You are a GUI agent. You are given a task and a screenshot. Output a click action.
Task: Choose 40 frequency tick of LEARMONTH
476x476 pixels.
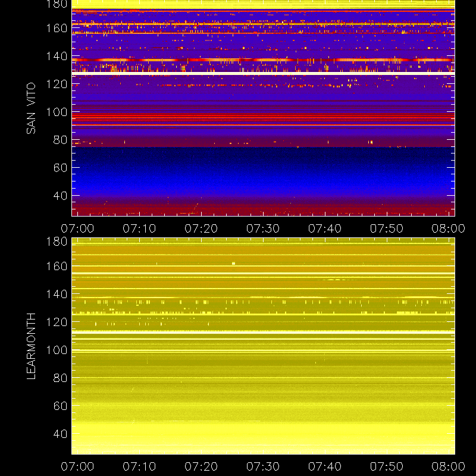coord(60,434)
